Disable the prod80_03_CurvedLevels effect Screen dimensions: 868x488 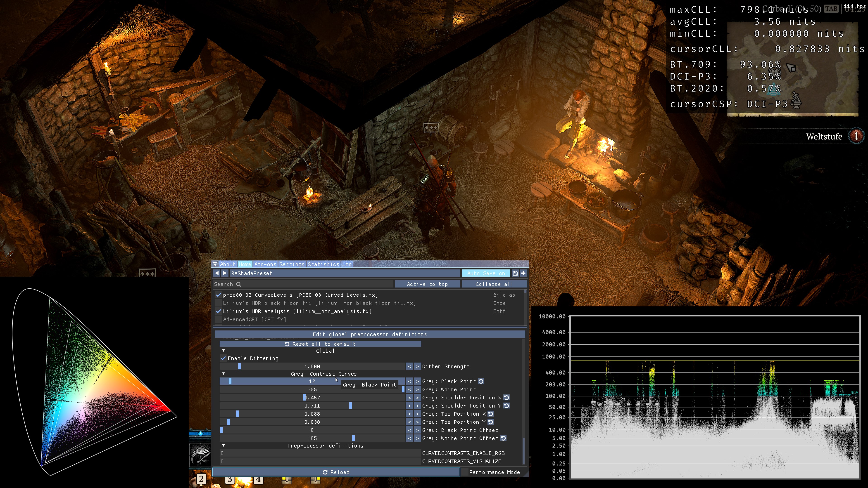(218, 295)
